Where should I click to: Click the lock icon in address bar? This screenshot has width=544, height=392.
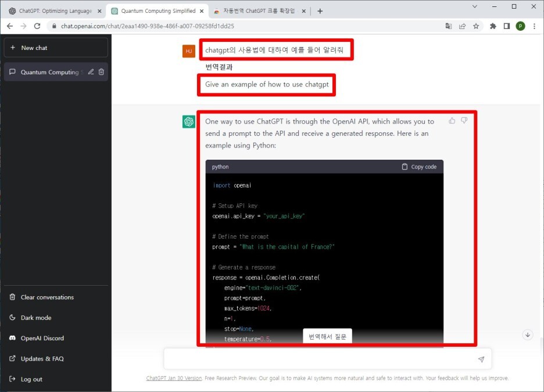tap(54, 26)
